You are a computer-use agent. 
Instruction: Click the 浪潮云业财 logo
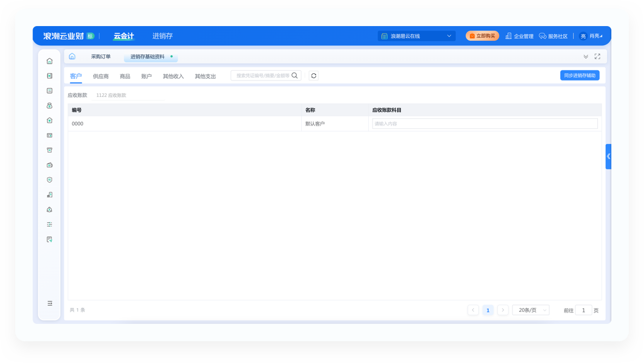64,36
